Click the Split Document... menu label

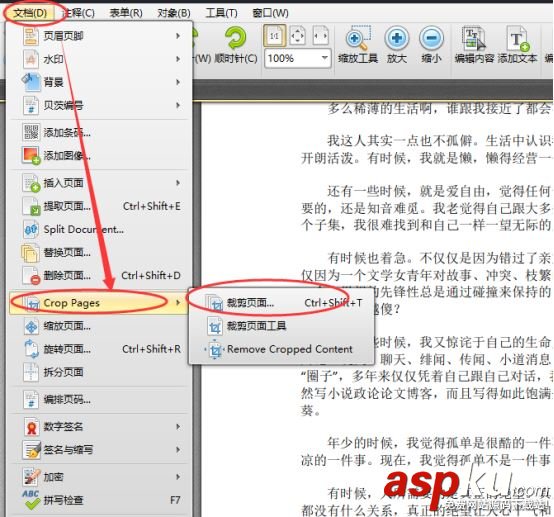(83, 229)
